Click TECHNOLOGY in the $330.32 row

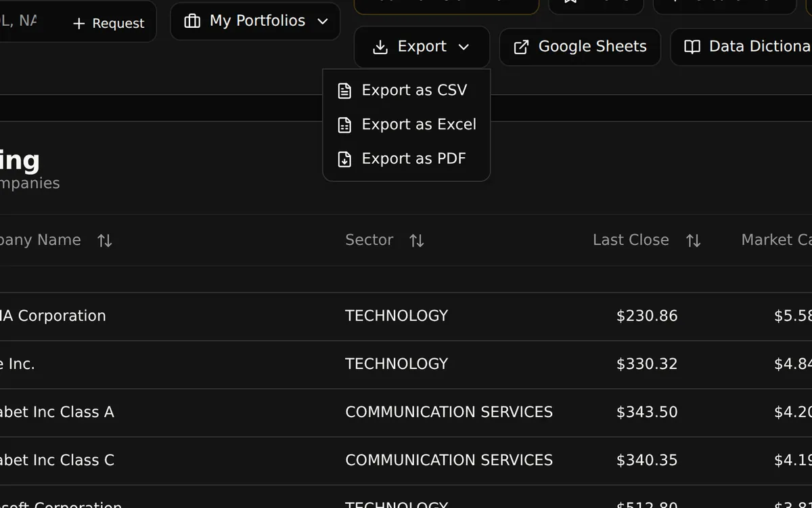(x=397, y=364)
